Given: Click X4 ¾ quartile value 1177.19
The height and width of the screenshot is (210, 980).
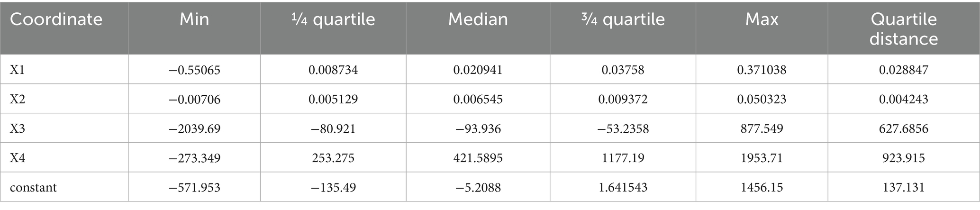Looking at the screenshot, I should [623, 158].
